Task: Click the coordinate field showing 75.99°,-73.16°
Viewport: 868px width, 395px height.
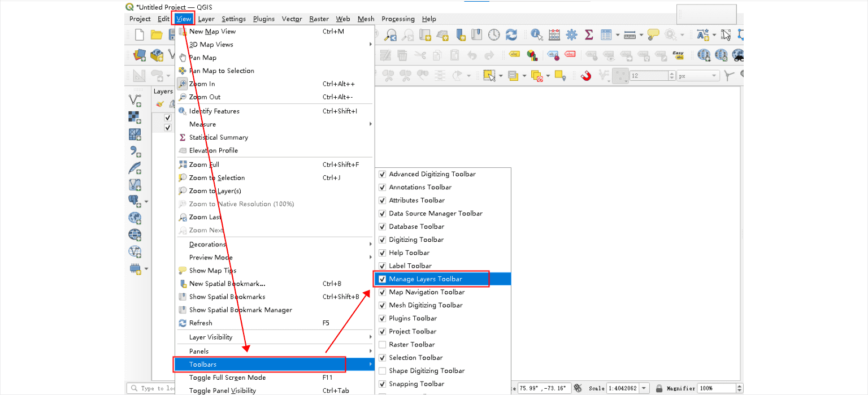Action: [544, 389]
